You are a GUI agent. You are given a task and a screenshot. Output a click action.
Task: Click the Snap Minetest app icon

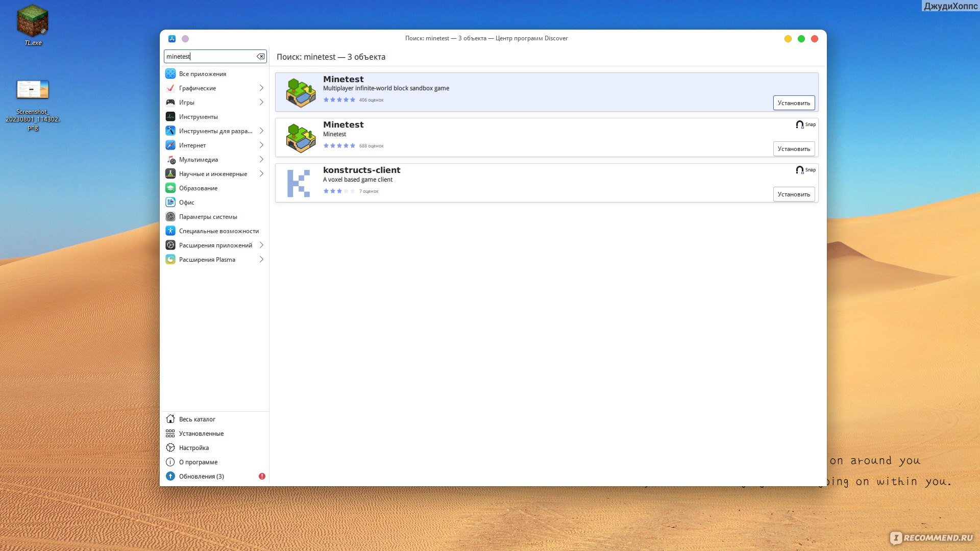coord(301,138)
